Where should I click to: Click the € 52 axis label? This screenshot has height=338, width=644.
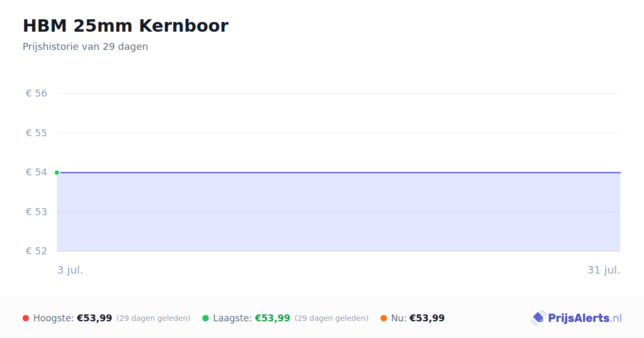pyautogui.click(x=36, y=251)
